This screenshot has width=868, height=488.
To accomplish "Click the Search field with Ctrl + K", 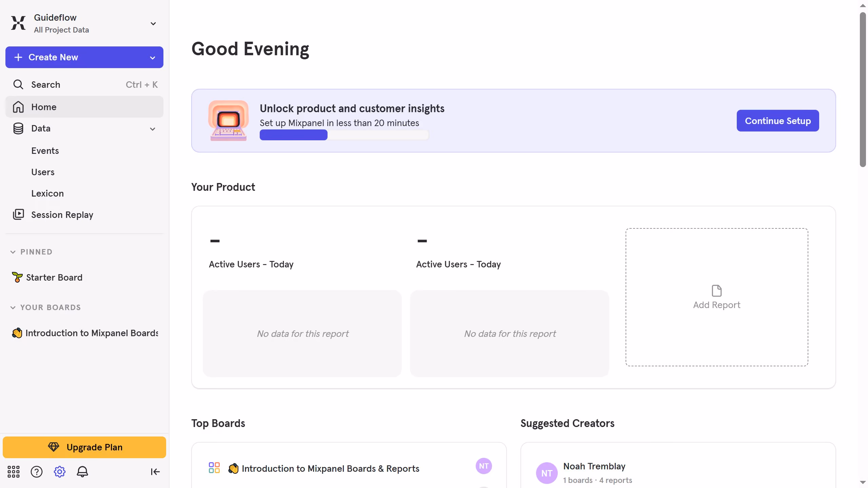I will coord(84,84).
